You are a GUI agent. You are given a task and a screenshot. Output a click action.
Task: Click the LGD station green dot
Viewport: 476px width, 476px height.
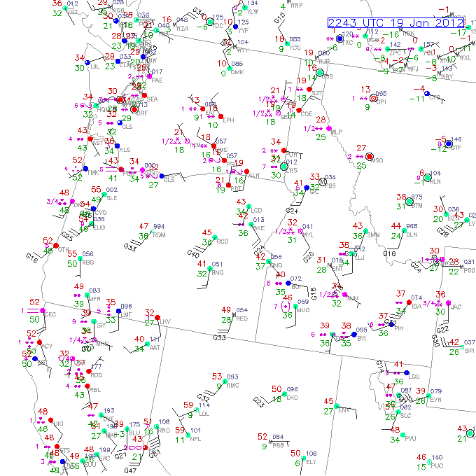click(248, 206)
